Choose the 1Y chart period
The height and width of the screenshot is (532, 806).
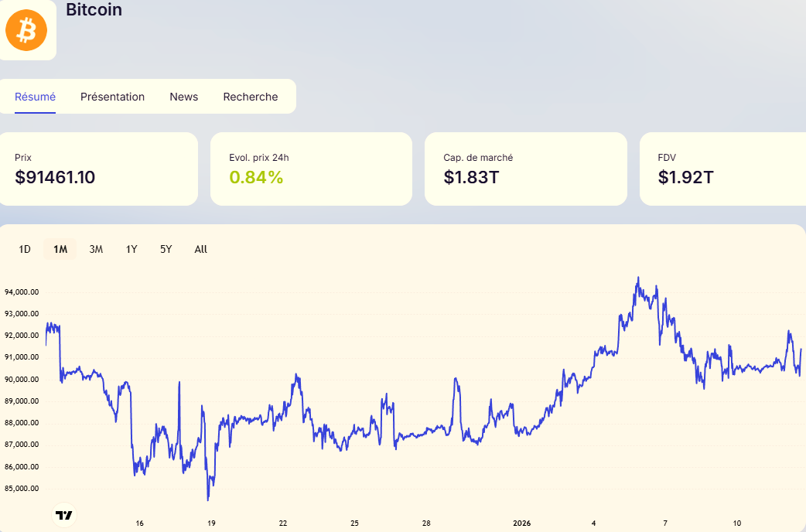(x=131, y=249)
